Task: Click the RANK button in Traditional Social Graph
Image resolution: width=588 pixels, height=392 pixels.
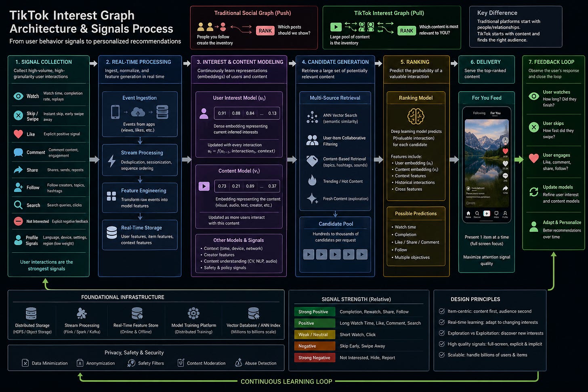Action: (265, 31)
